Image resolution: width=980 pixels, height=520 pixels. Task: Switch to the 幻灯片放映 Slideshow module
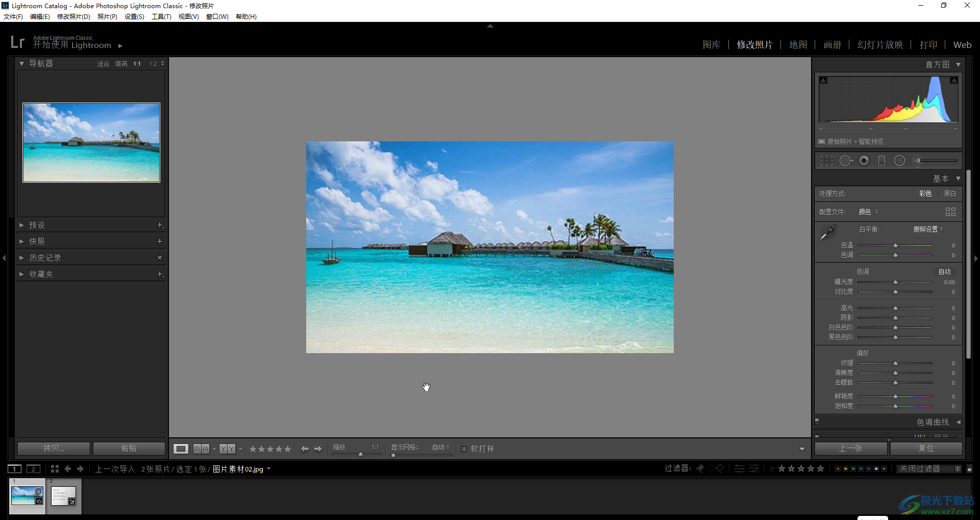tap(880, 45)
